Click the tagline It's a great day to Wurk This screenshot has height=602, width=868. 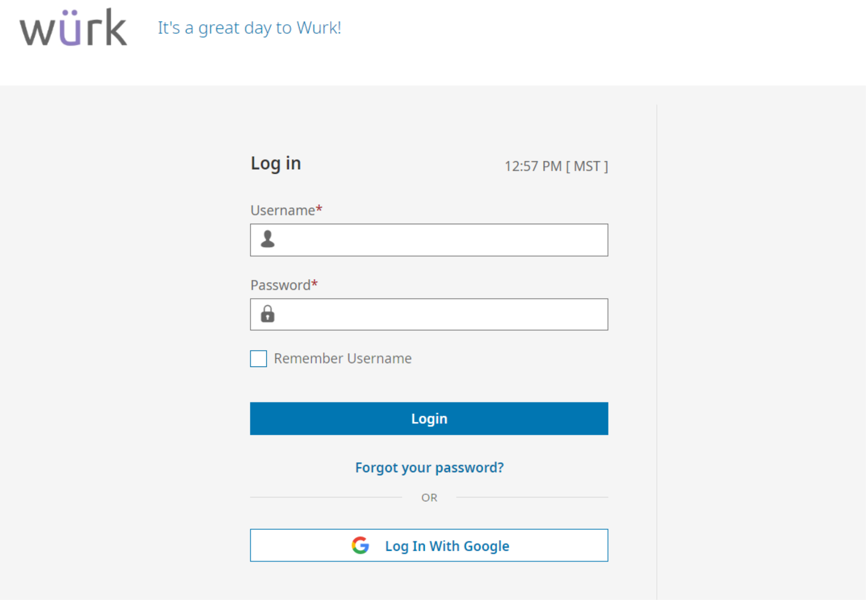pos(249,28)
